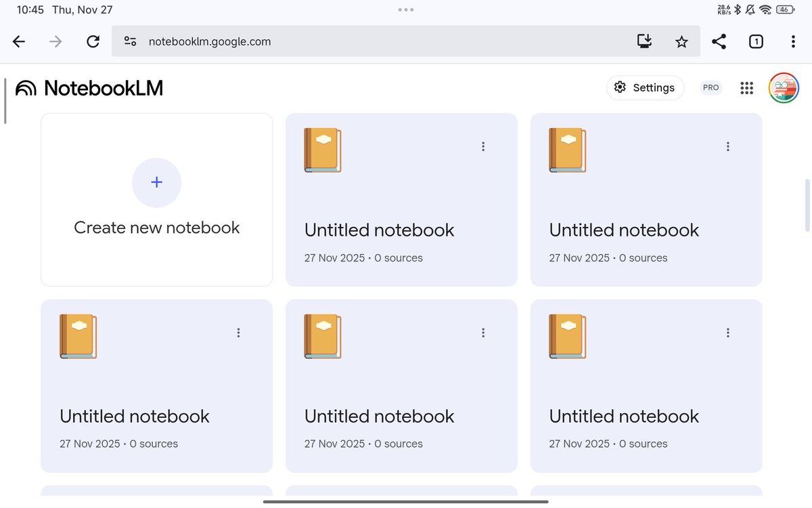Click the address bar URL field

click(271, 41)
